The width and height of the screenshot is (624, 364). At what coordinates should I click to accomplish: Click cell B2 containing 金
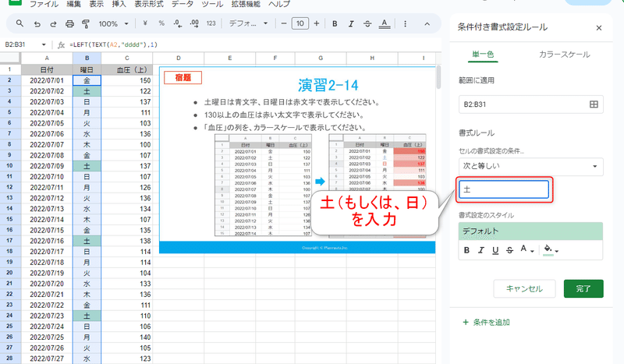coord(87,80)
